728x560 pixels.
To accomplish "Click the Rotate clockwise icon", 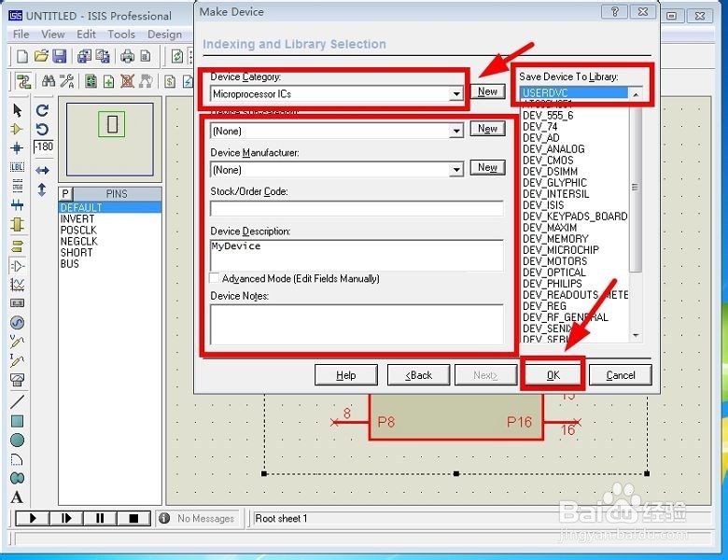I will [42, 110].
